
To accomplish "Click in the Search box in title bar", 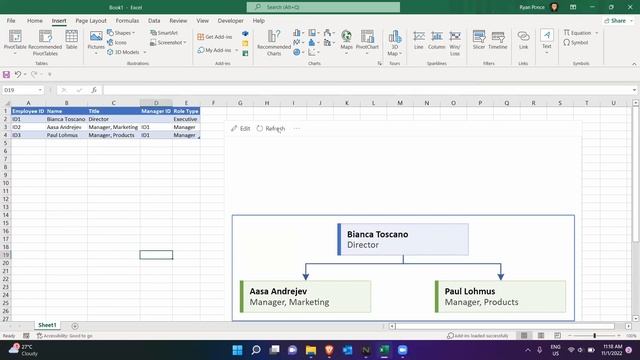I will 323,7.
